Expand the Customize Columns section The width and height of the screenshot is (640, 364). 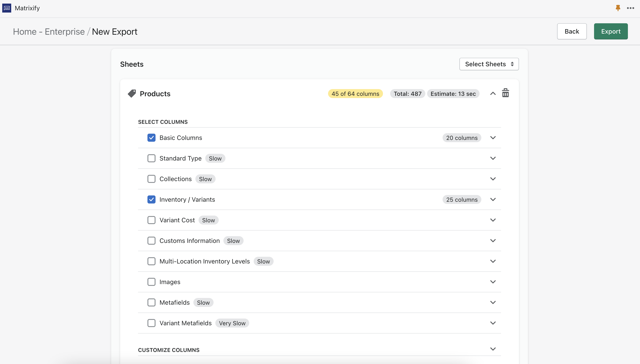(x=493, y=349)
